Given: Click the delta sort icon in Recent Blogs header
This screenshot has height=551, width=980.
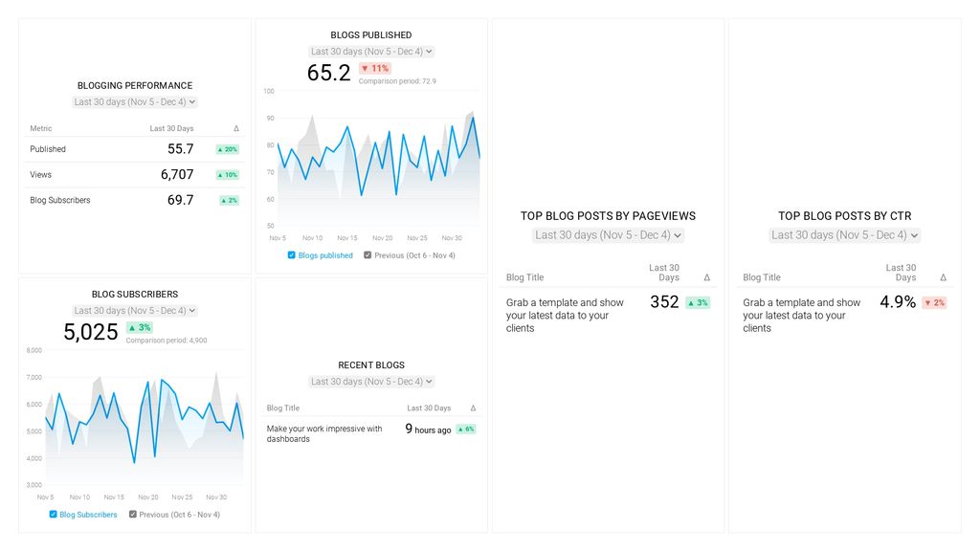Looking at the screenshot, I should tap(472, 408).
